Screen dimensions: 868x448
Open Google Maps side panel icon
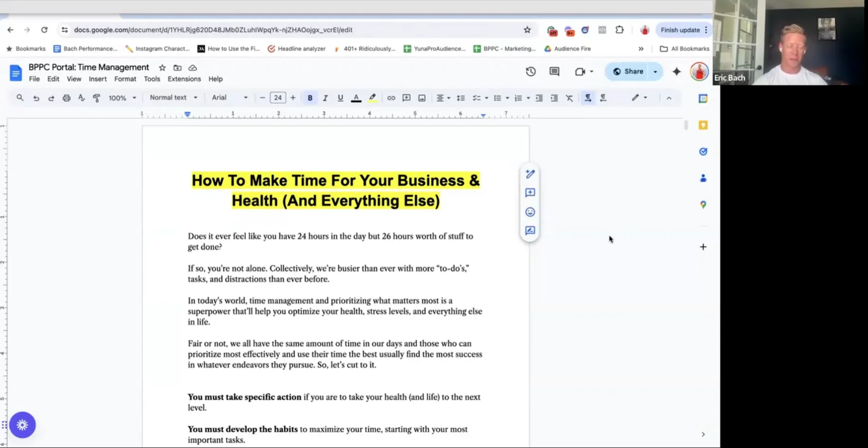(703, 205)
